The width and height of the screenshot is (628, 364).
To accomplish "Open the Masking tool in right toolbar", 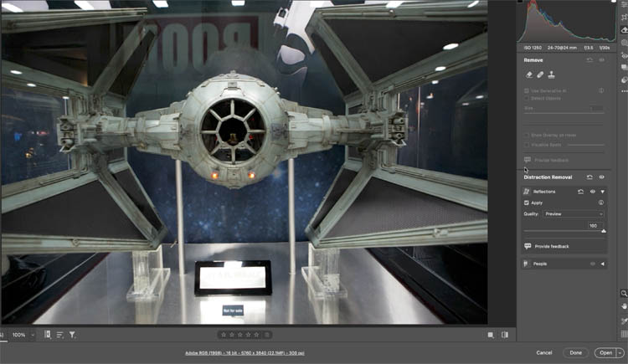I will (x=624, y=43).
